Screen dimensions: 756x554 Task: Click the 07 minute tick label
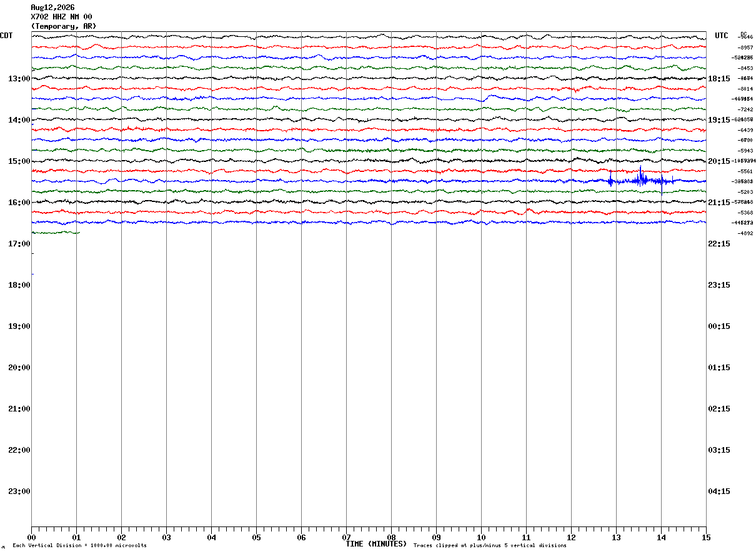pyautogui.click(x=346, y=537)
